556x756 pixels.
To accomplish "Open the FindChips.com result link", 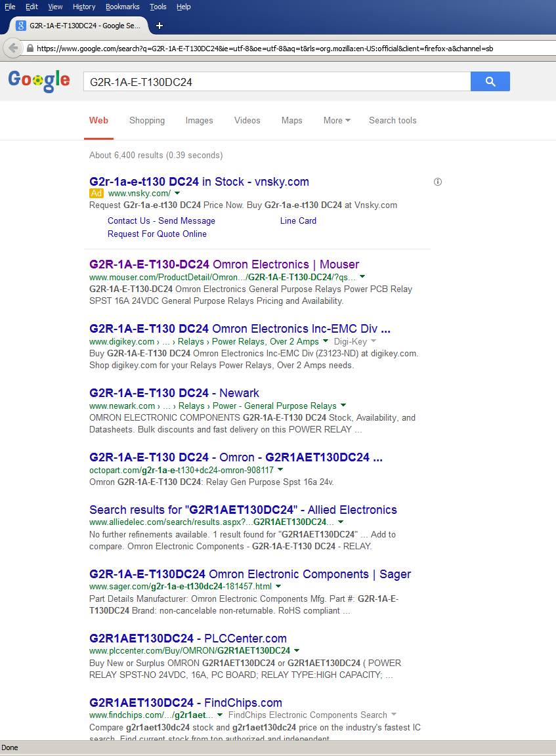I will pos(186,702).
